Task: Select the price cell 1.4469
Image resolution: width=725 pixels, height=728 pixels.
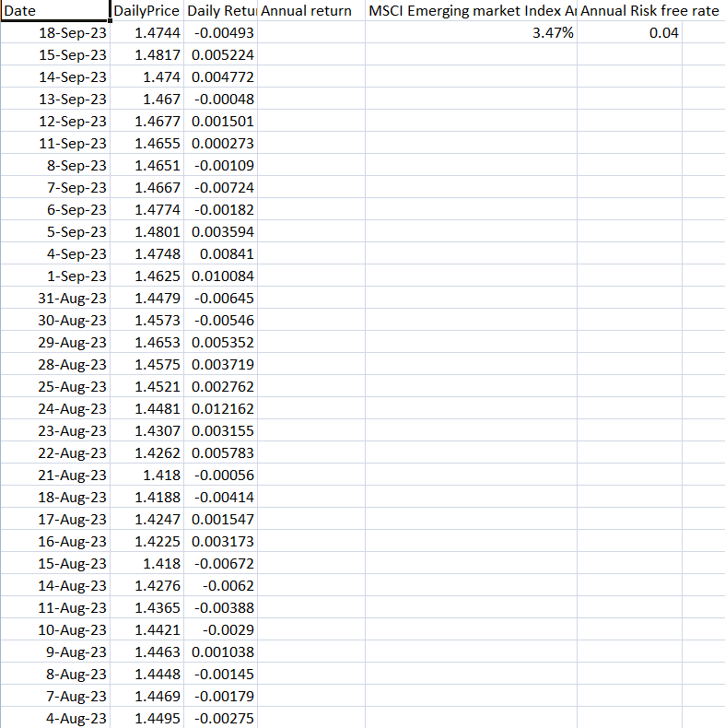Action: coord(146,697)
